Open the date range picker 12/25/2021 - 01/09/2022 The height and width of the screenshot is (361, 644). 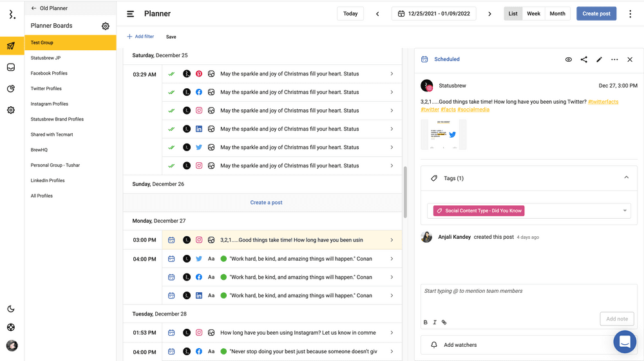[x=433, y=14]
